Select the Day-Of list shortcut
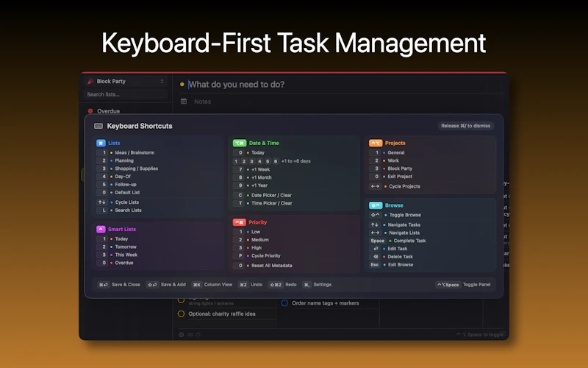Viewport: 588px width, 368px height. pos(114,177)
